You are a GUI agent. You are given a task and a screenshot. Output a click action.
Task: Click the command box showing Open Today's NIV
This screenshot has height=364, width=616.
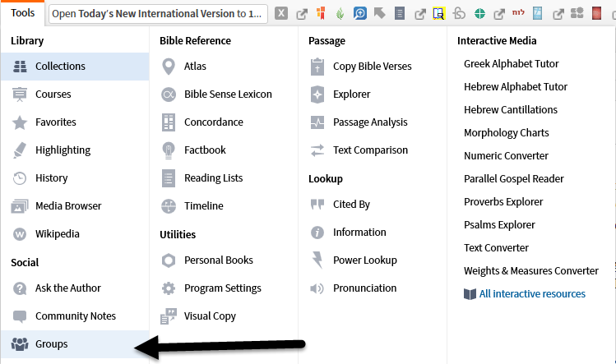(158, 13)
